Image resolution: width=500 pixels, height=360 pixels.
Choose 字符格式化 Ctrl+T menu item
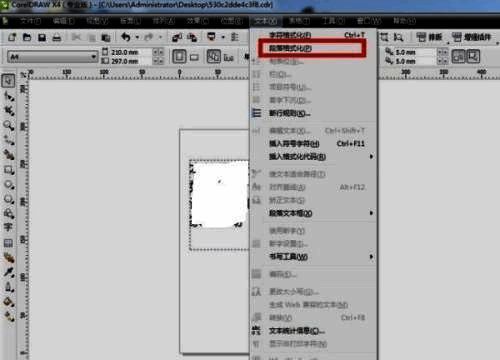click(314, 35)
